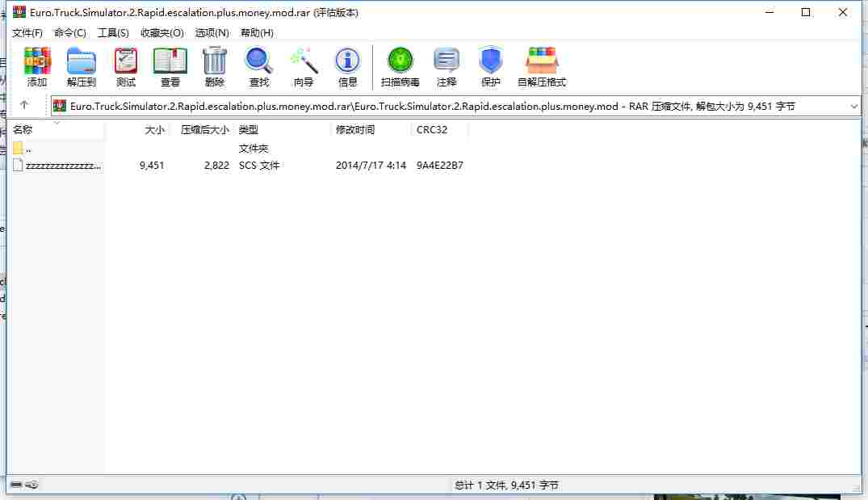Open the 查看 (View) book icon

point(170,66)
